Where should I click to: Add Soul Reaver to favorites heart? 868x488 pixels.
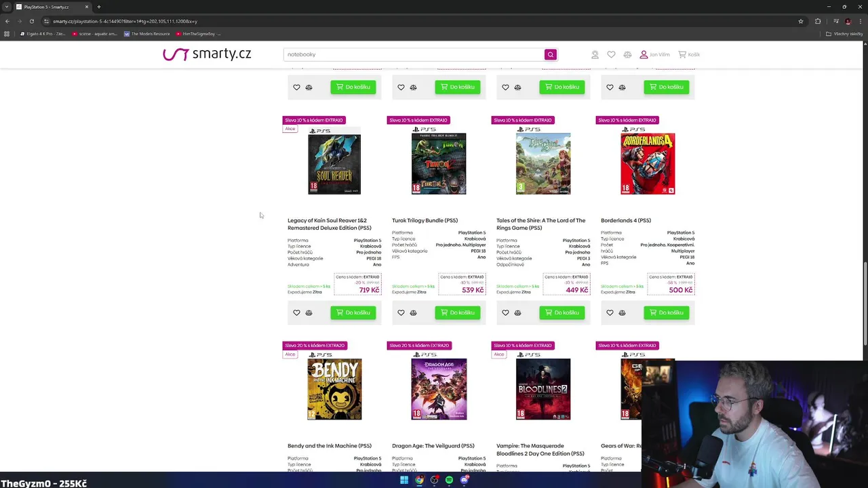296,312
